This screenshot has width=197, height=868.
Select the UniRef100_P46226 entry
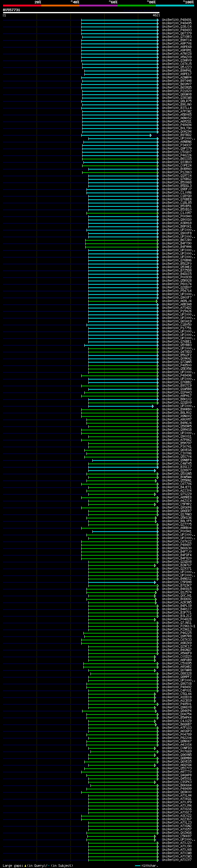click(x=176, y=155)
